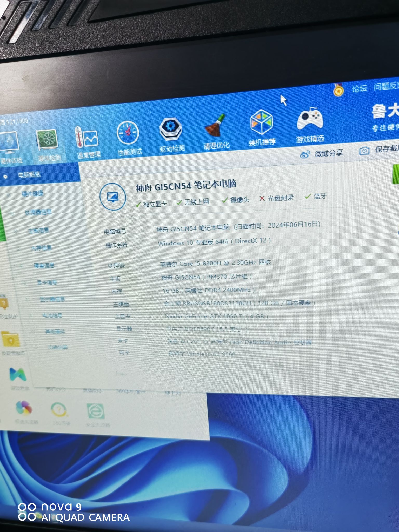The width and height of the screenshot is (399, 532).
Task: Click the 蓝牙 status label
Action: pyautogui.click(x=320, y=196)
